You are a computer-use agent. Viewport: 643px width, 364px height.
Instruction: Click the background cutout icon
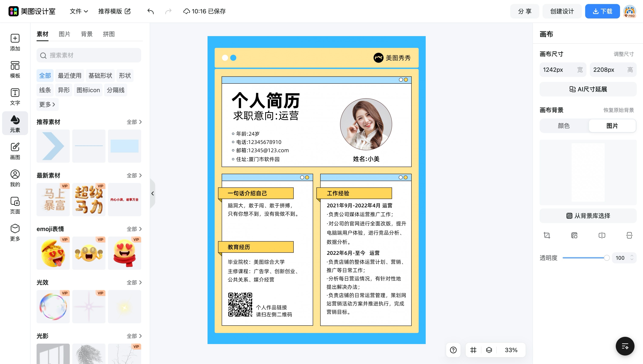(574, 235)
